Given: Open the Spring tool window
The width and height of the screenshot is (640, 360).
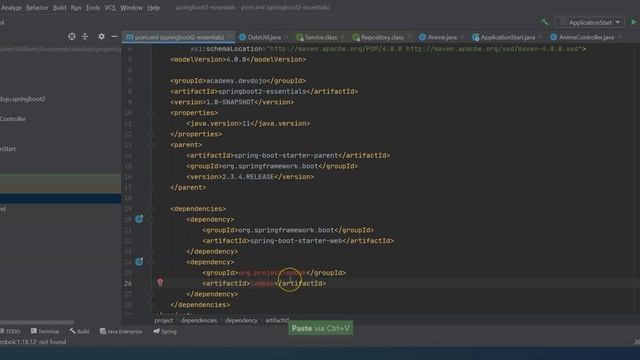Looking at the screenshot, I should click(165, 331).
